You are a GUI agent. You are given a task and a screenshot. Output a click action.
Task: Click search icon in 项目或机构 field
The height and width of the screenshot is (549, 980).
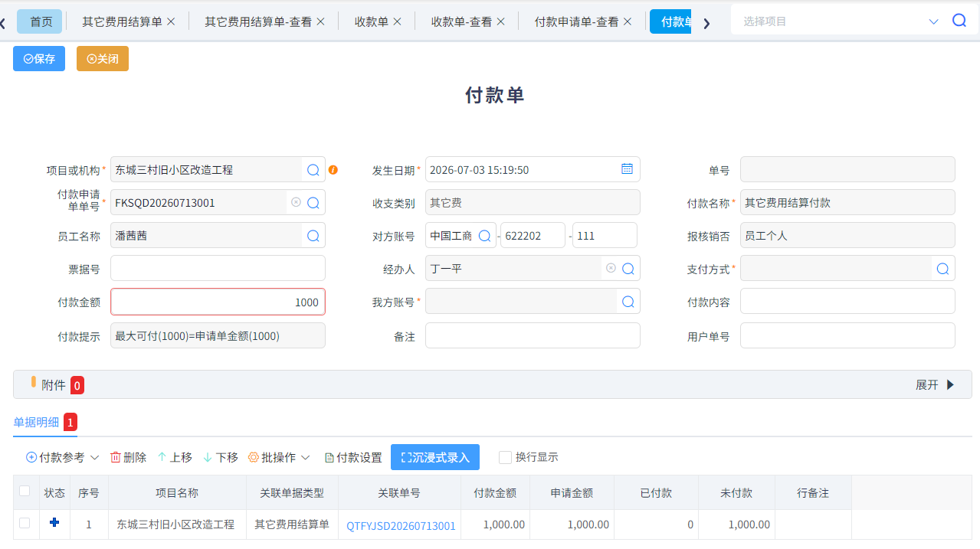point(313,170)
